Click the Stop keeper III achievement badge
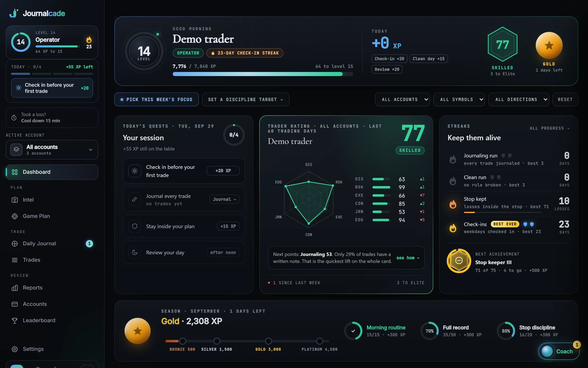 pos(459,261)
